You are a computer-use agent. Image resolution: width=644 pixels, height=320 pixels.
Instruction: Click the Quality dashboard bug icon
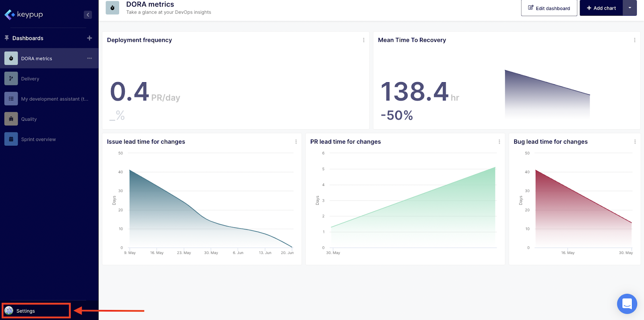click(x=11, y=119)
